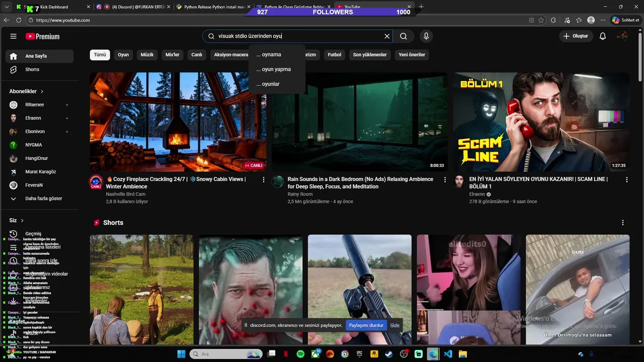Select the Oyun filter chip
This screenshot has height=362, width=644.
123,55
